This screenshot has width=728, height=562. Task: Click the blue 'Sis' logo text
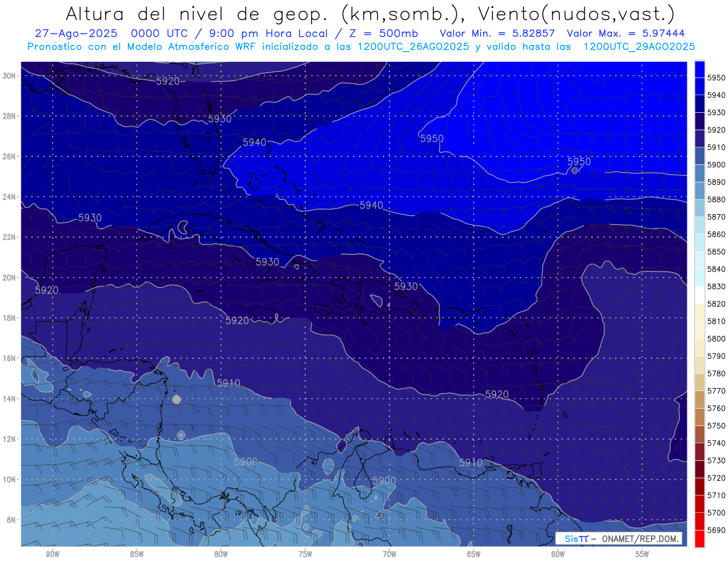571,539
